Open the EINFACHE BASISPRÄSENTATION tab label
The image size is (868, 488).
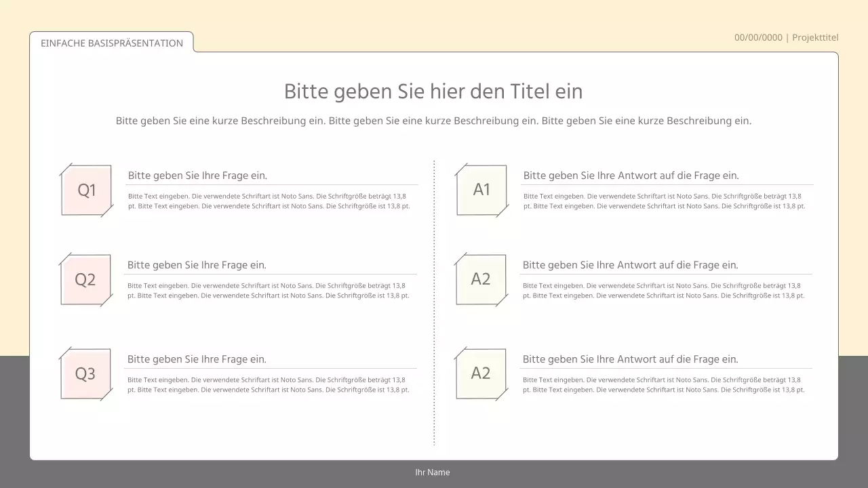[112, 43]
